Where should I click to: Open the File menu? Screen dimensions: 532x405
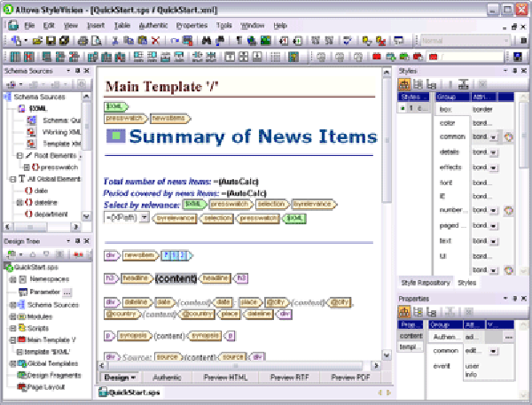29,26
